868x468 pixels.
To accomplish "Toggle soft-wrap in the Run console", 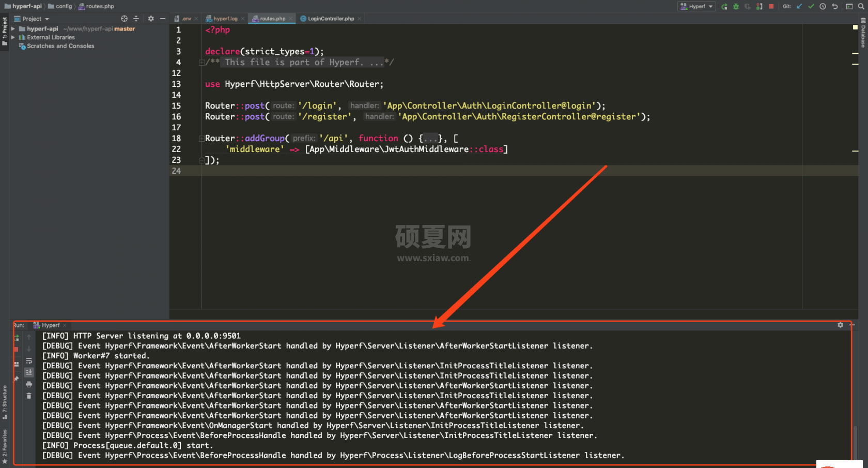I will click(x=29, y=361).
